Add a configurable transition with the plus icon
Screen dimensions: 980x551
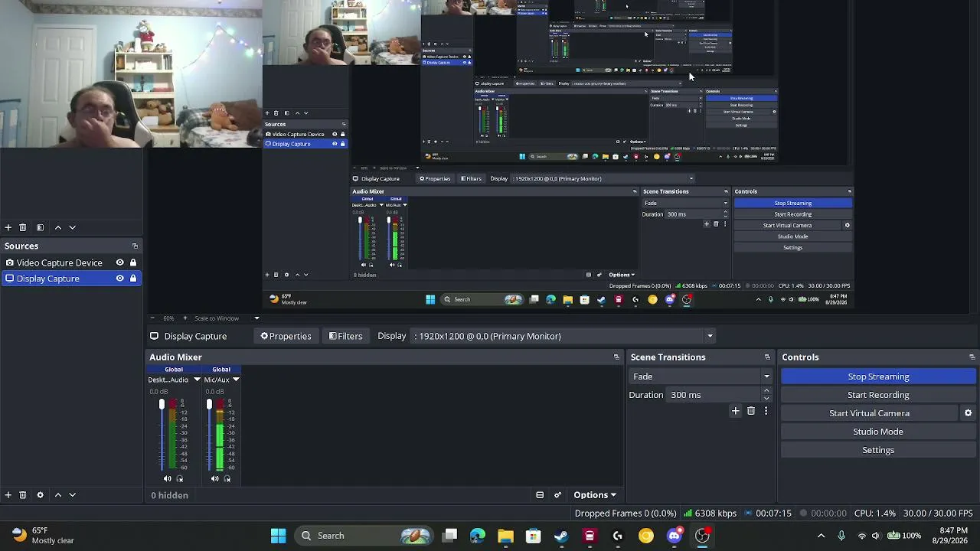735,411
